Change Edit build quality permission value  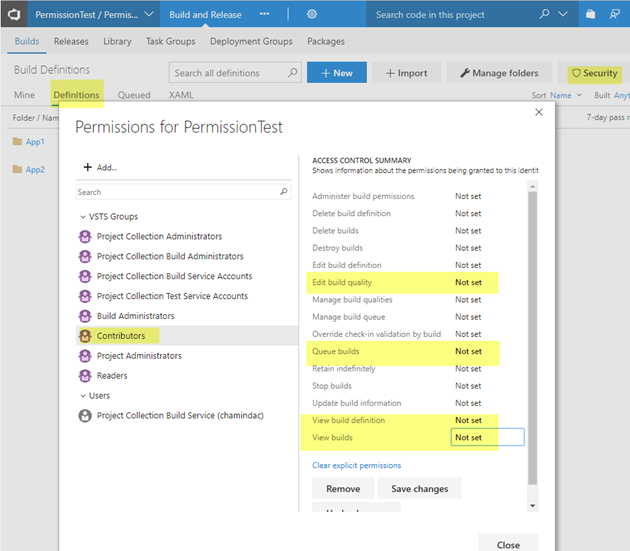pyautogui.click(x=468, y=283)
